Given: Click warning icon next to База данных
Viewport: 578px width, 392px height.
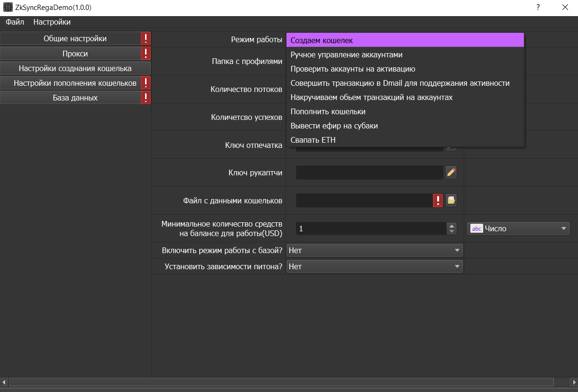Looking at the screenshot, I should pyautogui.click(x=146, y=98).
